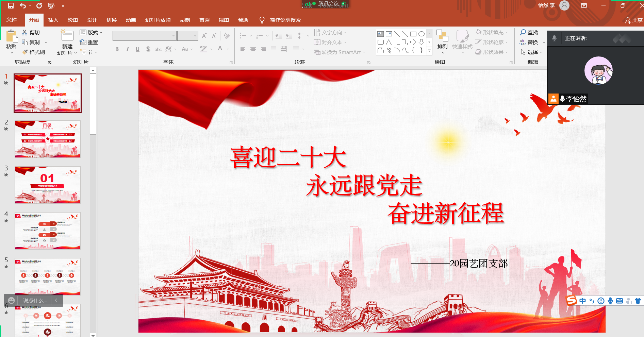Click Align Text (对齐文本) button
The height and width of the screenshot is (337, 644).
(330, 42)
